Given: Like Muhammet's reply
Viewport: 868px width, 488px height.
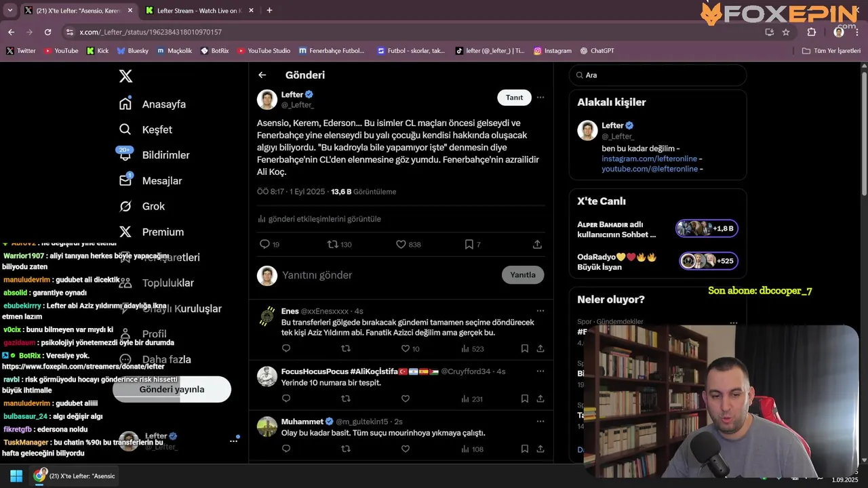Looking at the screenshot, I should 406,449.
